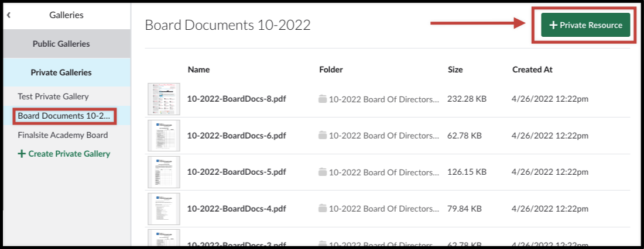Click folder icon in 10-2022-BoardDocs-6.pdf row
Image resolution: width=644 pixels, height=249 pixels.
323,136
